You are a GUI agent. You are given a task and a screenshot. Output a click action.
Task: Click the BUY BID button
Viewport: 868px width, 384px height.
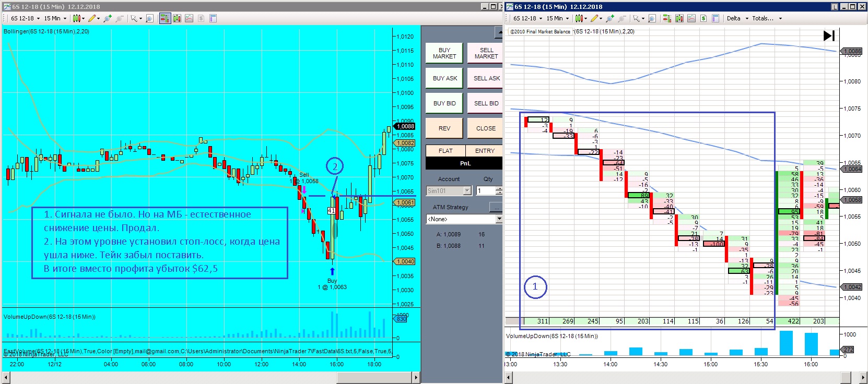click(x=444, y=103)
